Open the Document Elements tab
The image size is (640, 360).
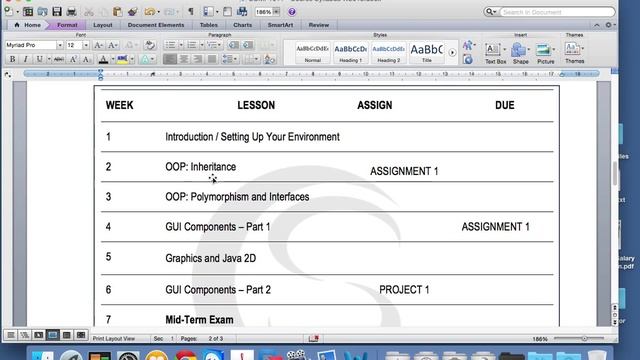156,25
